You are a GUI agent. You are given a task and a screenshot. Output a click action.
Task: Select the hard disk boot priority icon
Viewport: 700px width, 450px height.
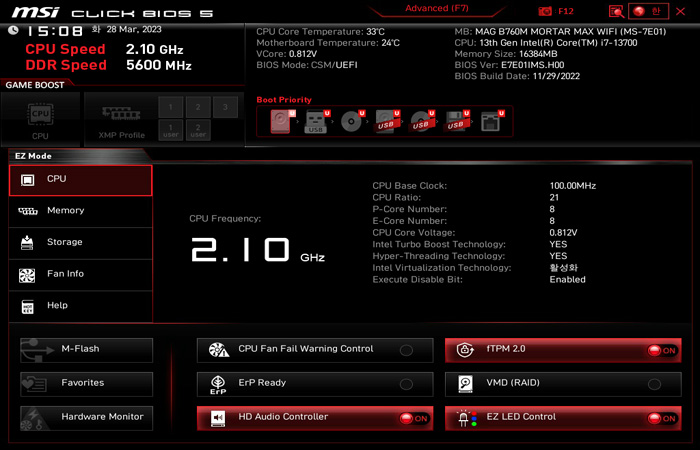283,121
